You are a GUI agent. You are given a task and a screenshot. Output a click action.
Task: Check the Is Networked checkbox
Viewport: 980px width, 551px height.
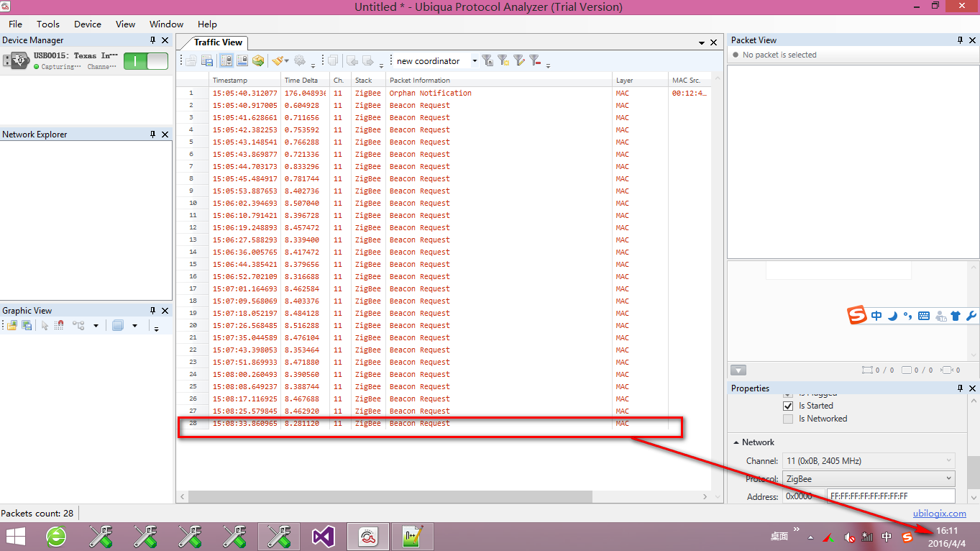click(788, 419)
